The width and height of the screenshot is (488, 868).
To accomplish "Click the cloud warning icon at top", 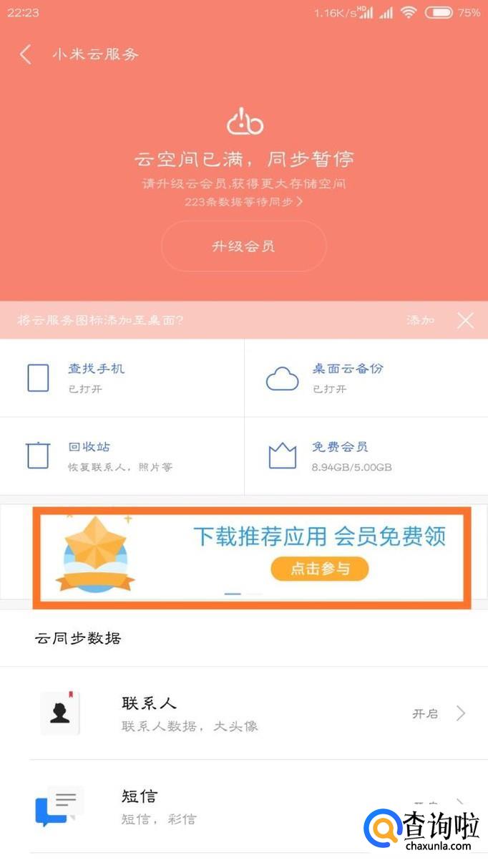I will tap(245, 121).
